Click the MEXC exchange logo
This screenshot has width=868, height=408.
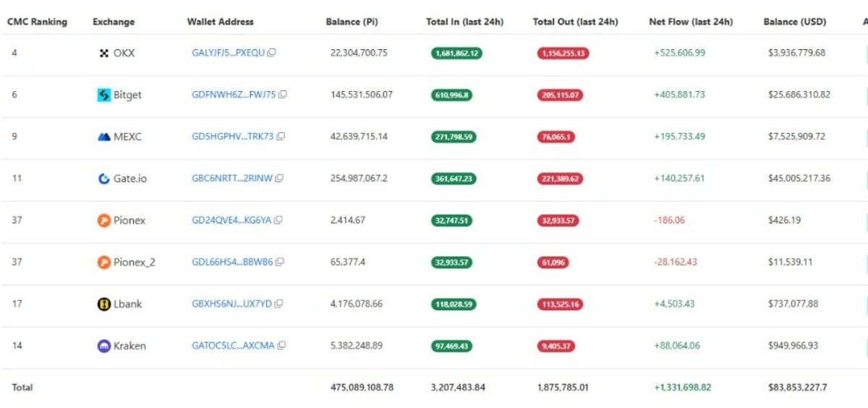tap(104, 137)
